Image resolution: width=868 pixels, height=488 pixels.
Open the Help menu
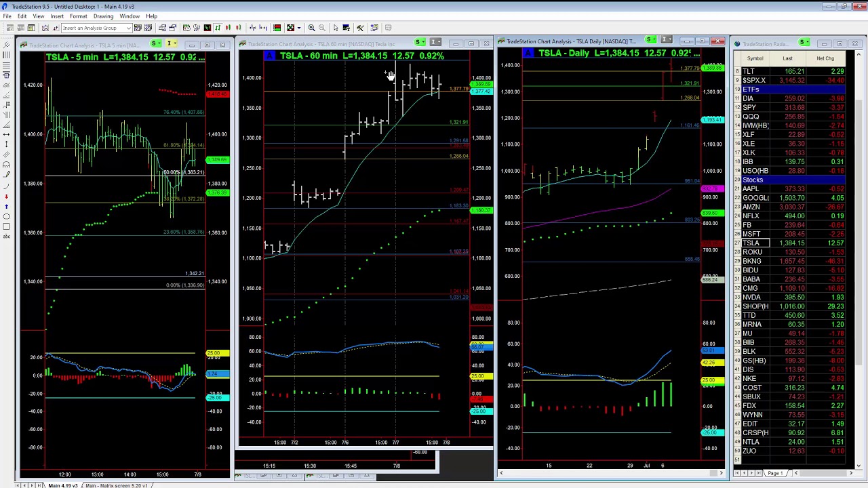click(x=151, y=16)
